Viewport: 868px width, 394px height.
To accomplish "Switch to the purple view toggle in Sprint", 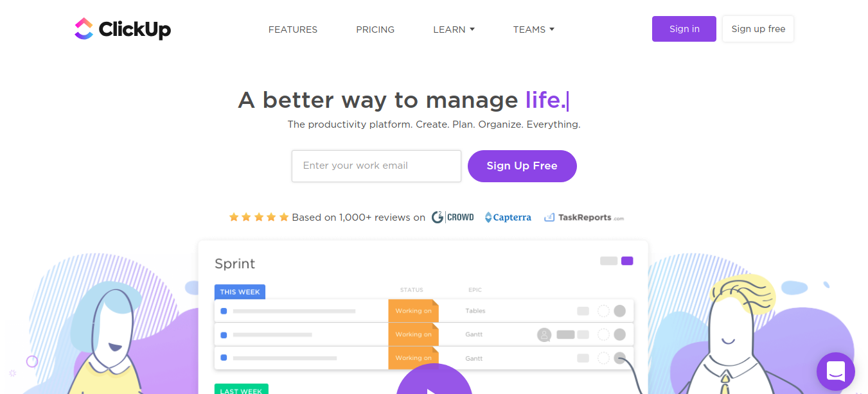I will (x=627, y=261).
